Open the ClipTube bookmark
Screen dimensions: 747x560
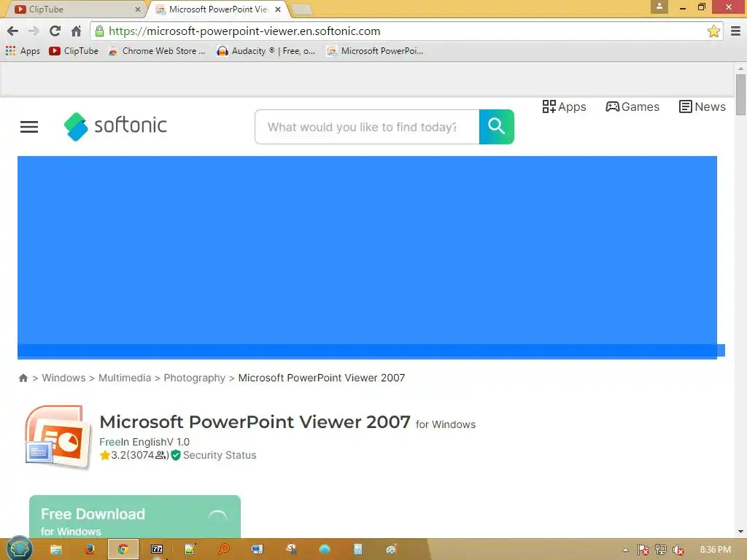(x=74, y=51)
